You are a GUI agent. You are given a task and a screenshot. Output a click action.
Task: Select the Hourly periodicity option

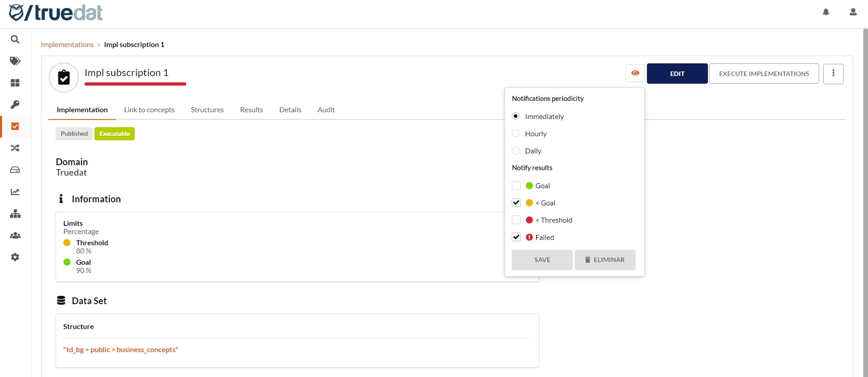(x=516, y=134)
